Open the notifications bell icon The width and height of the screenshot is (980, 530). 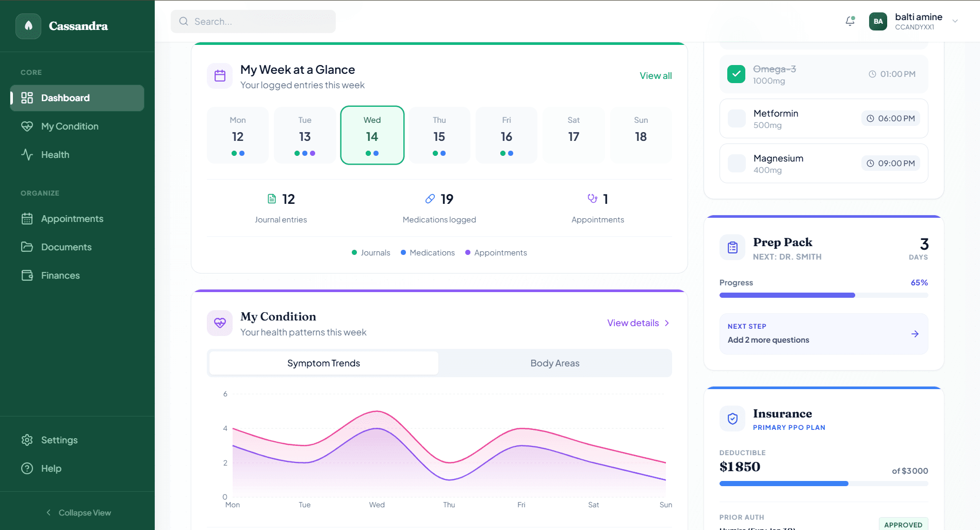tap(850, 21)
